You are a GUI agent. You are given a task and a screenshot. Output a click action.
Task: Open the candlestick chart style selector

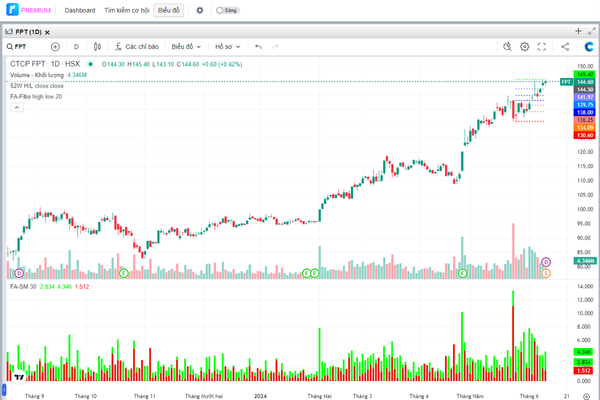(x=97, y=47)
